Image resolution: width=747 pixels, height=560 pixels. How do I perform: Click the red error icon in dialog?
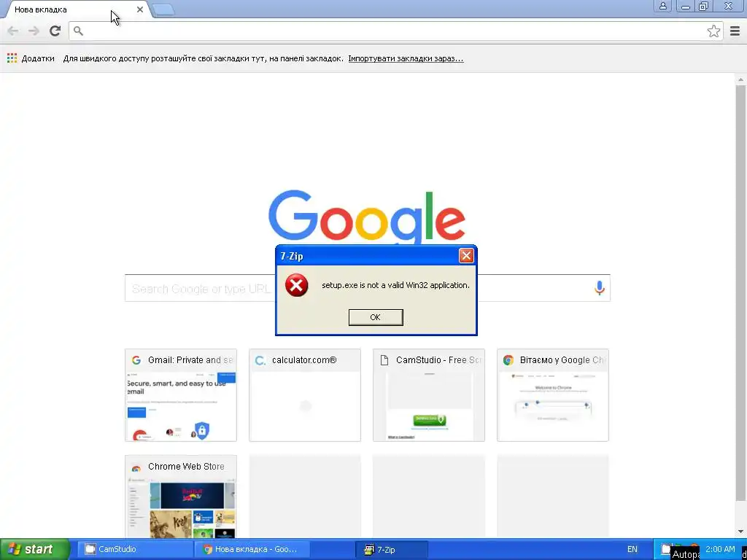pyautogui.click(x=296, y=285)
